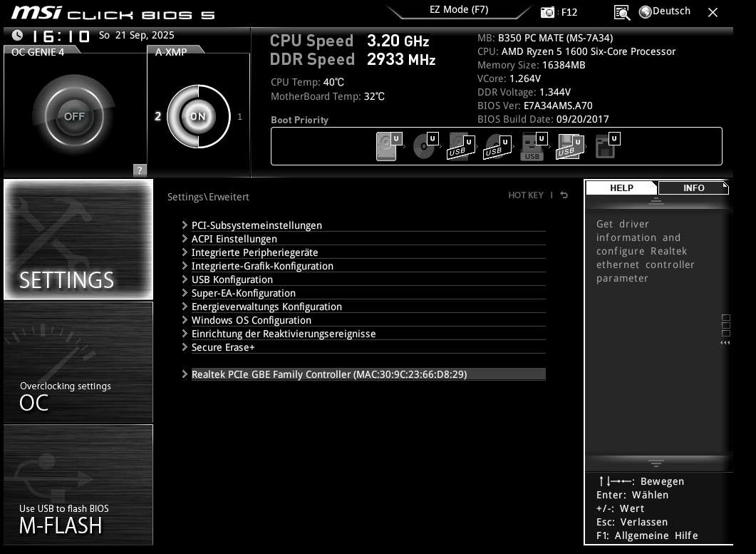Click the Memory Size 16384MB line
This screenshot has height=554, width=756.
point(532,65)
